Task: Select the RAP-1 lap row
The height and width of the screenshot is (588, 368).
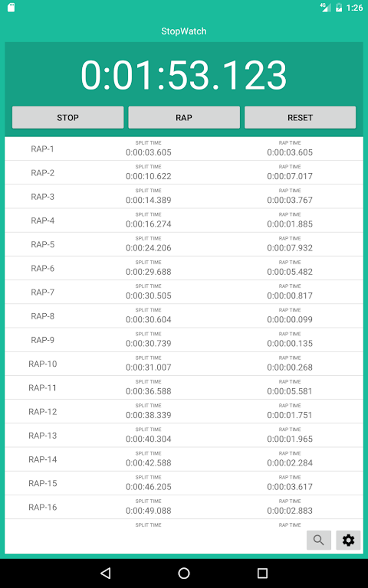Action: (x=184, y=149)
